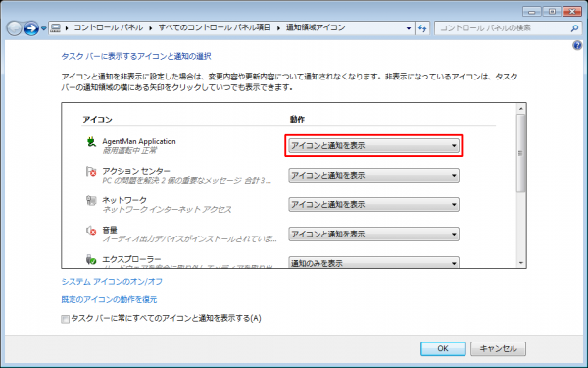Screen dimensions: 588x368
Task: Open AgentMan Application behavior dropdown
Action: (x=373, y=145)
